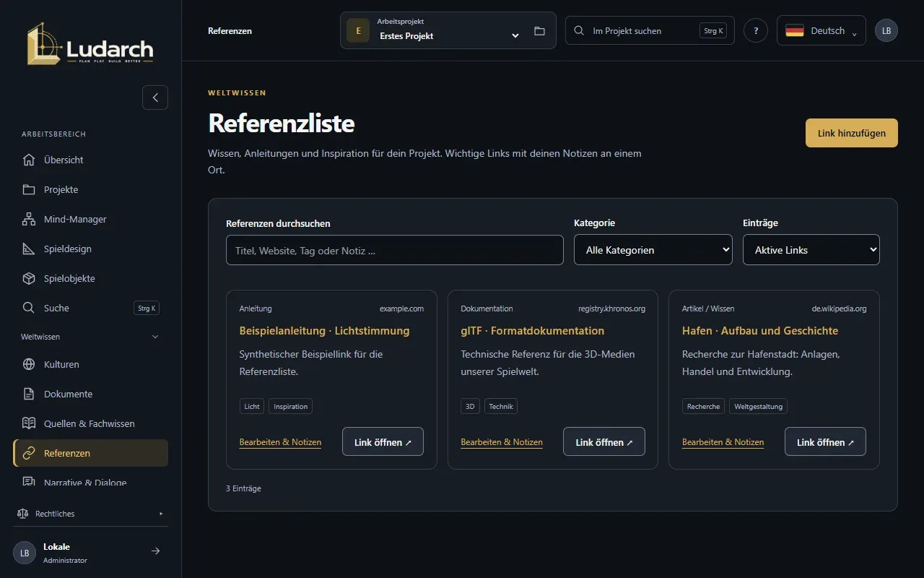Click the LB avatar in sidebar footer
924x578 pixels.
tap(25, 553)
